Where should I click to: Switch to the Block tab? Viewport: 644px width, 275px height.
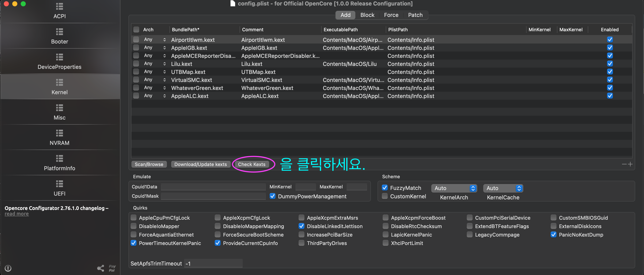[x=367, y=15]
